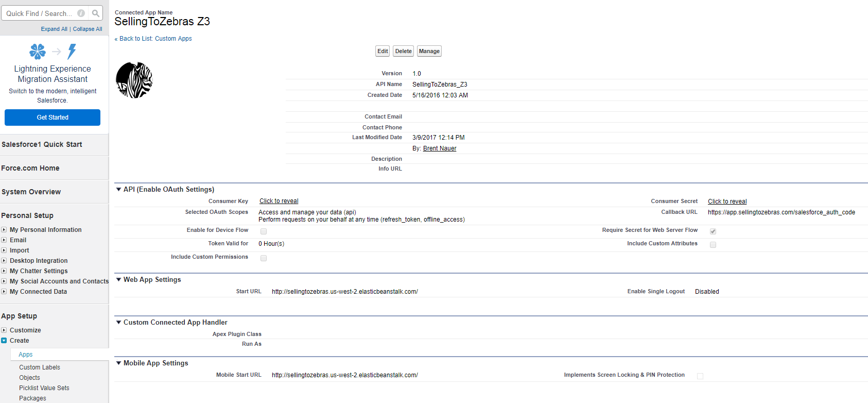Toggle Include Custom Attributes checkbox
The image size is (868, 403).
pyautogui.click(x=713, y=245)
